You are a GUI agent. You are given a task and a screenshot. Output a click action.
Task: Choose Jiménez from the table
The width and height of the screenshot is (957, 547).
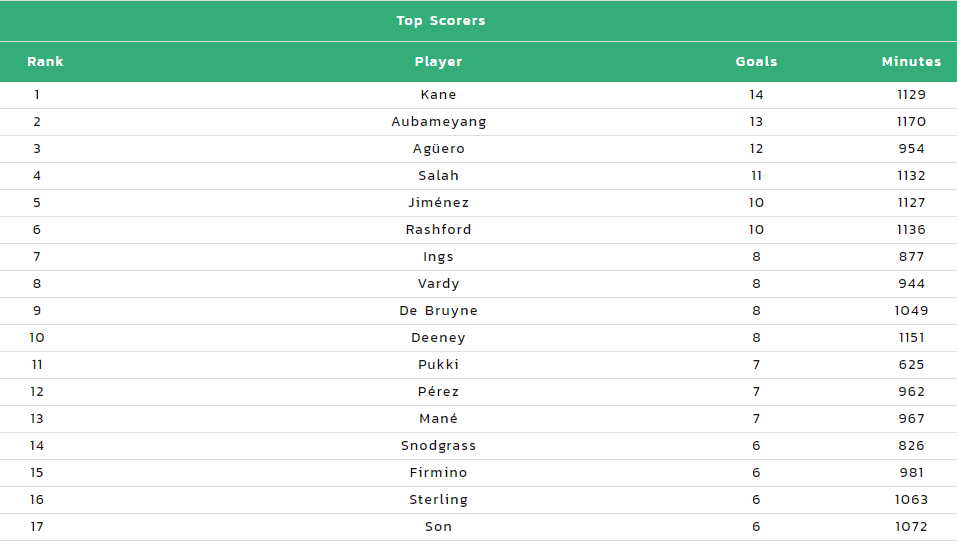(x=438, y=203)
